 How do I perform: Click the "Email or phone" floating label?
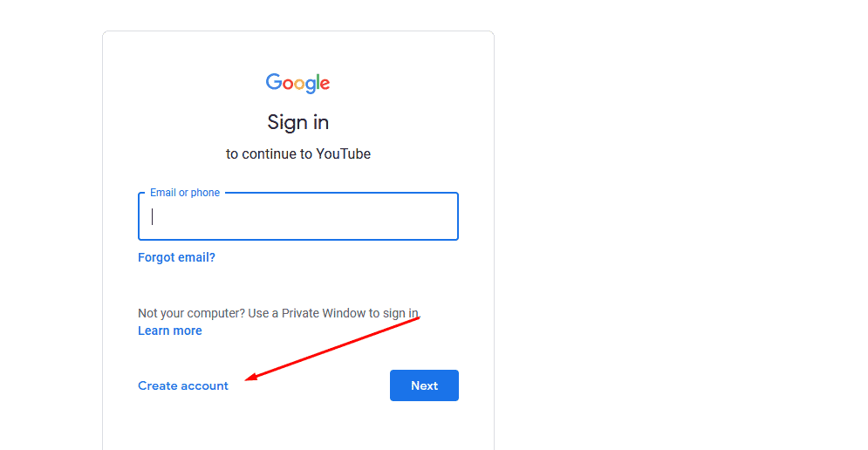[185, 193]
